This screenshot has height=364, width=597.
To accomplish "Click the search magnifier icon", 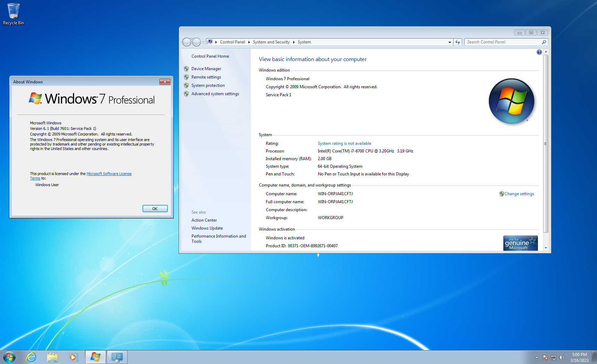I will pyautogui.click(x=544, y=42).
